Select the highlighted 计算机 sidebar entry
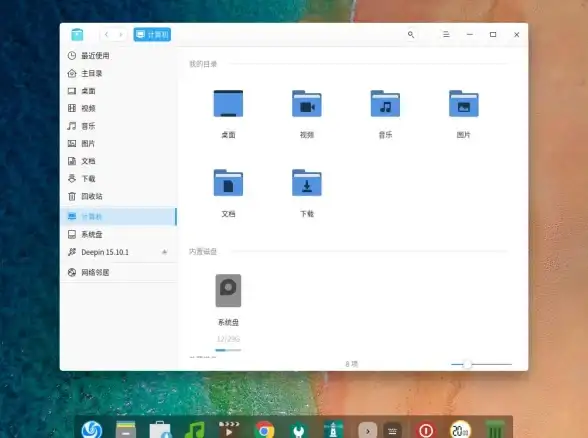Viewport: 588px width, 438px height. (x=118, y=217)
